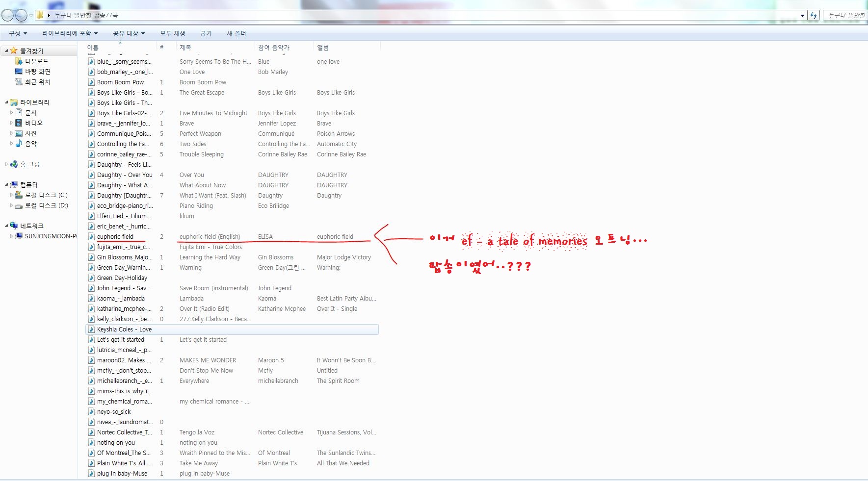This screenshot has height=481, width=868.
Task: Click the Back navigation arrow button
Action: [x=7, y=16]
